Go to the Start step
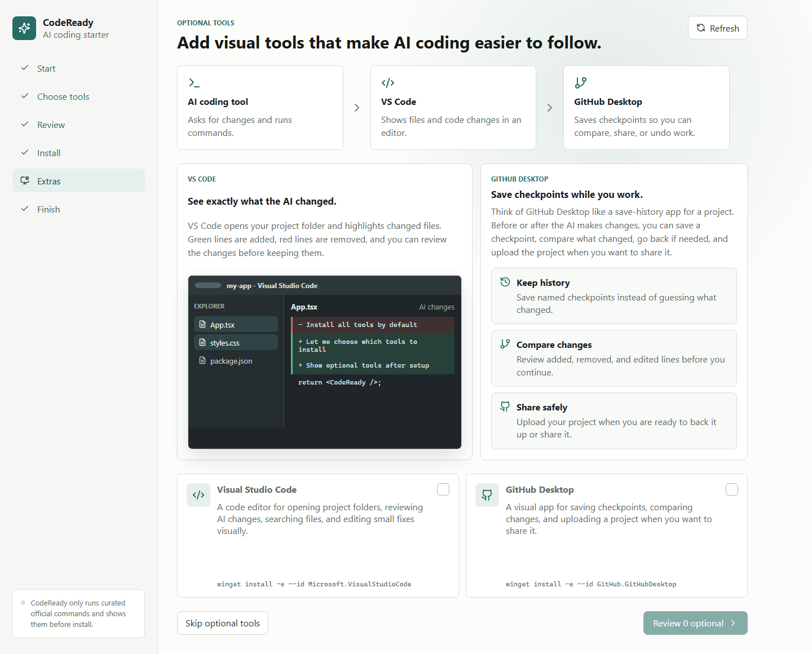This screenshot has height=654, width=812. 79,68
